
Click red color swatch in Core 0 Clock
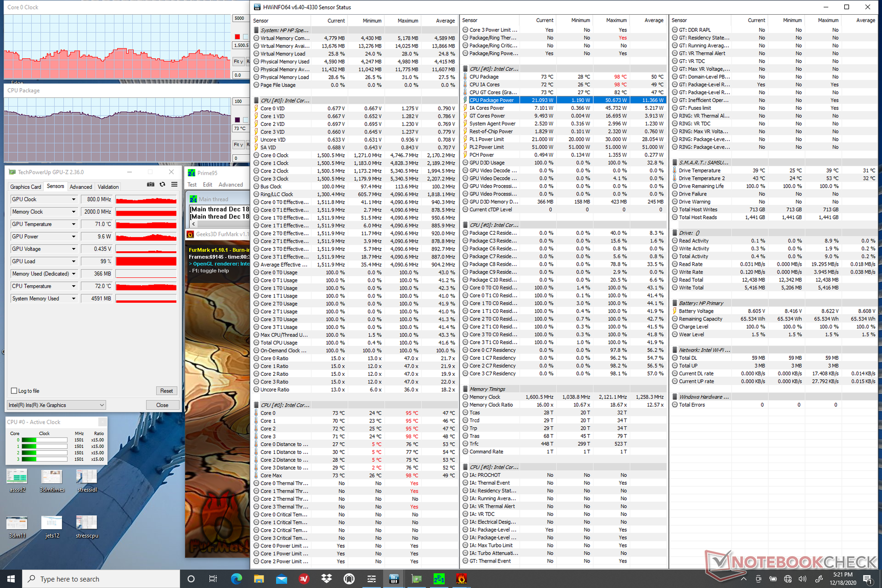coord(237,37)
